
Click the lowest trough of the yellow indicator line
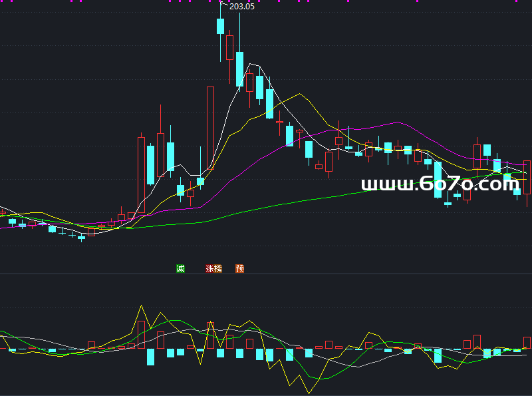308,393
